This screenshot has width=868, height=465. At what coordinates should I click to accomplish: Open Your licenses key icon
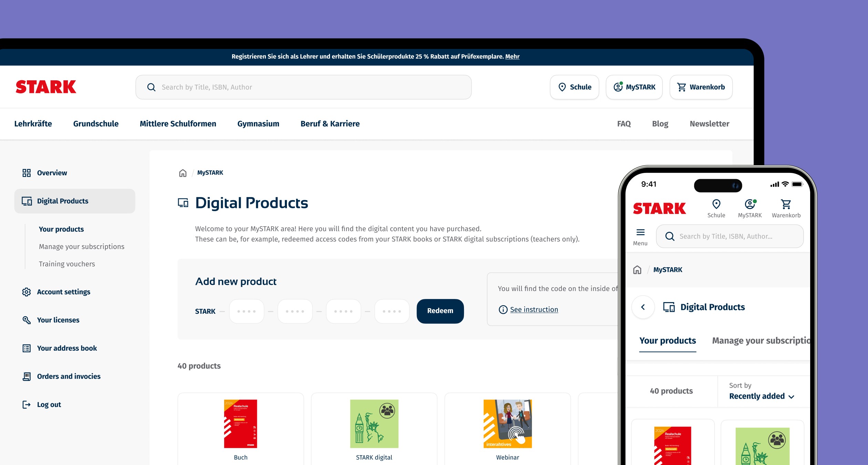coord(27,320)
